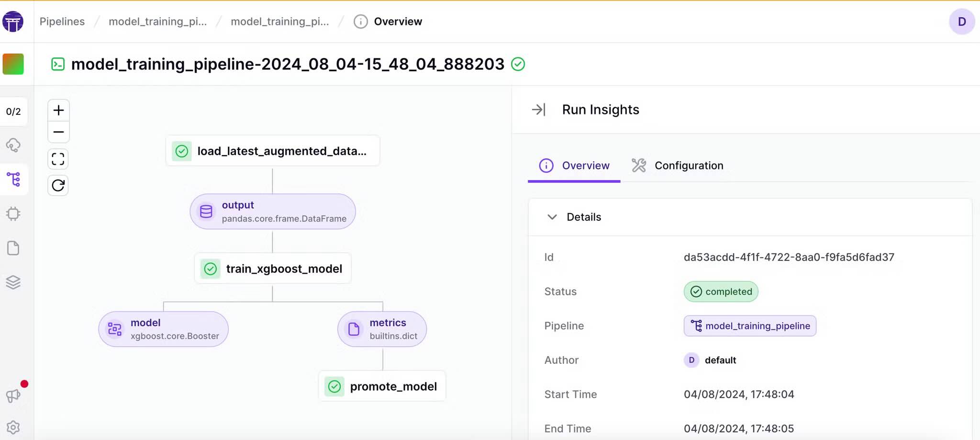This screenshot has width=980, height=440.
Task: Open the Stacks layers sidebar icon
Action: click(13, 282)
